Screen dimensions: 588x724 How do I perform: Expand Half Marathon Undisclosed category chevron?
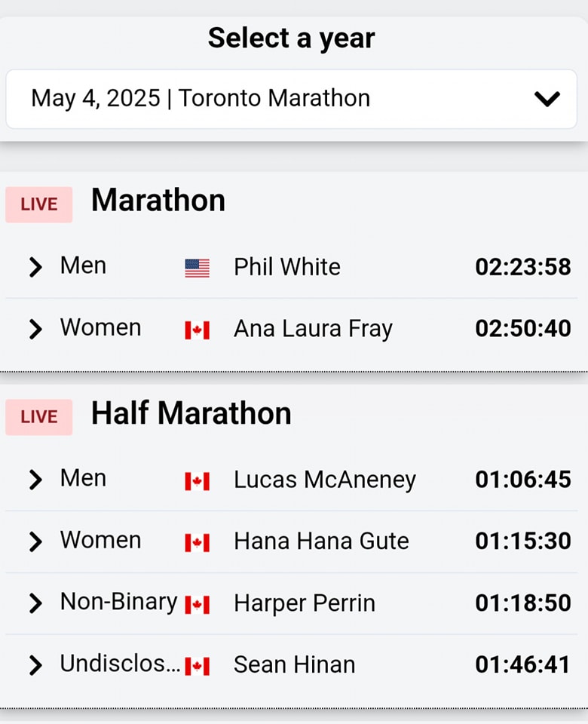[x=35, y=665]
